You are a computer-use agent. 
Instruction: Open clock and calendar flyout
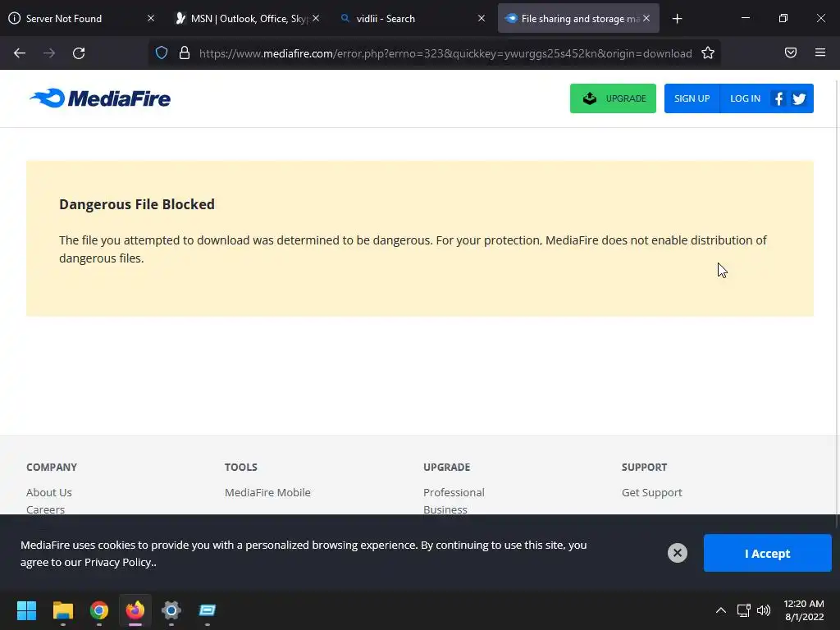[804, 610]
